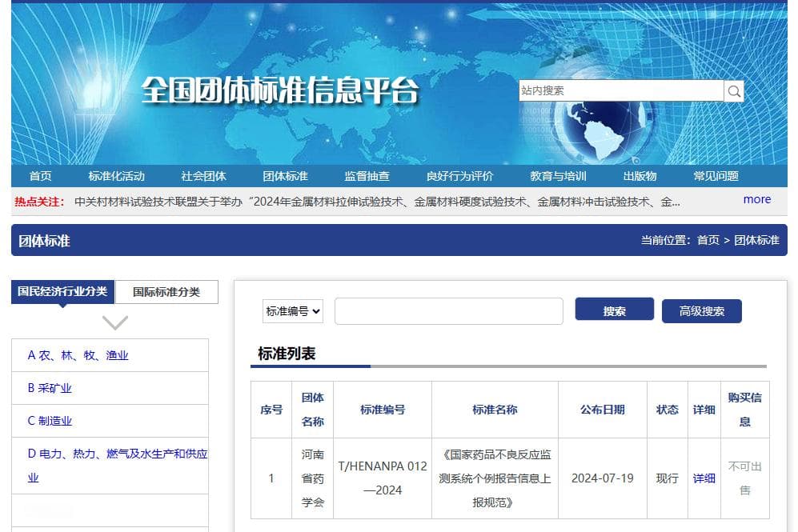The height and width of the screenshot is (532, 798).
Task: Select category B 采矿业
Action: pos(50,388)
